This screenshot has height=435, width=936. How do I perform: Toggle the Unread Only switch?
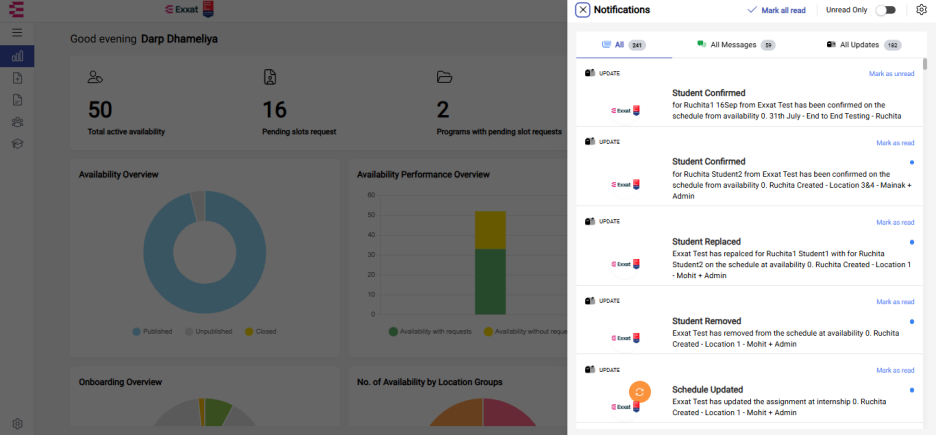(x=885, y=10)
